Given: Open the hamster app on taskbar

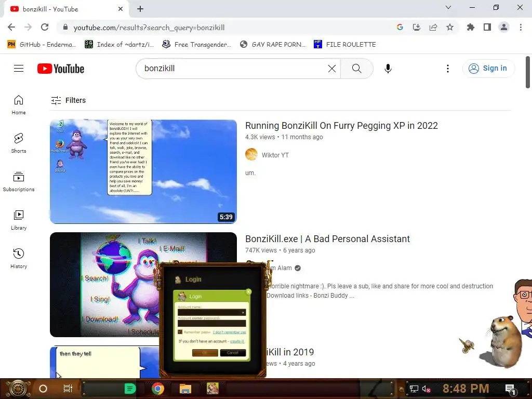Looking at the screenshot, I should point(212,389).
